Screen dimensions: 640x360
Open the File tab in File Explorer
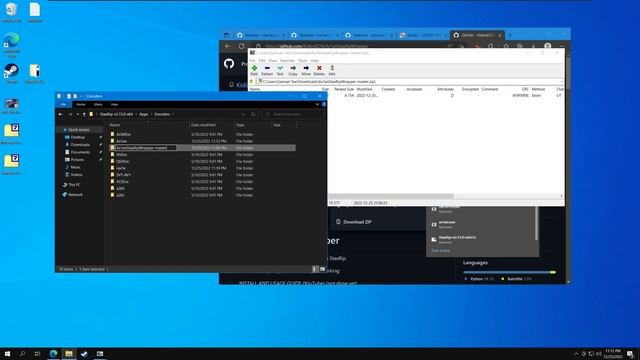[x=63, y=104]
